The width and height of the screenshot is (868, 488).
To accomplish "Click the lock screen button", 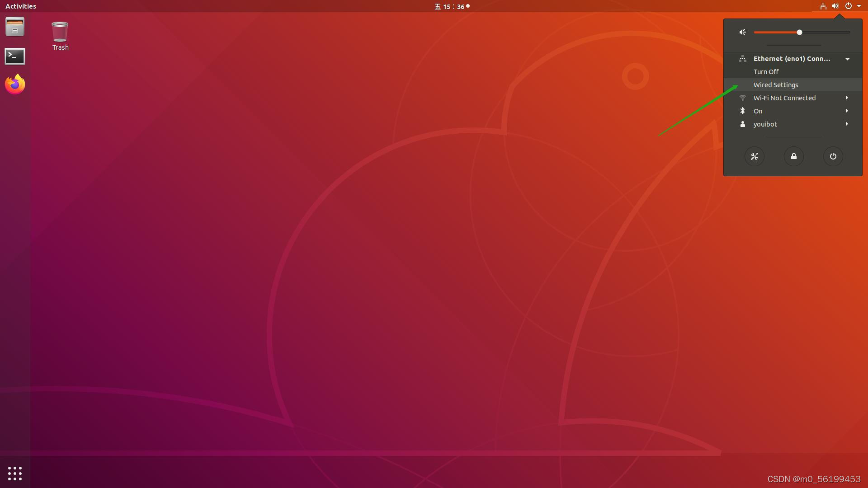I will (x=793, y=156).
